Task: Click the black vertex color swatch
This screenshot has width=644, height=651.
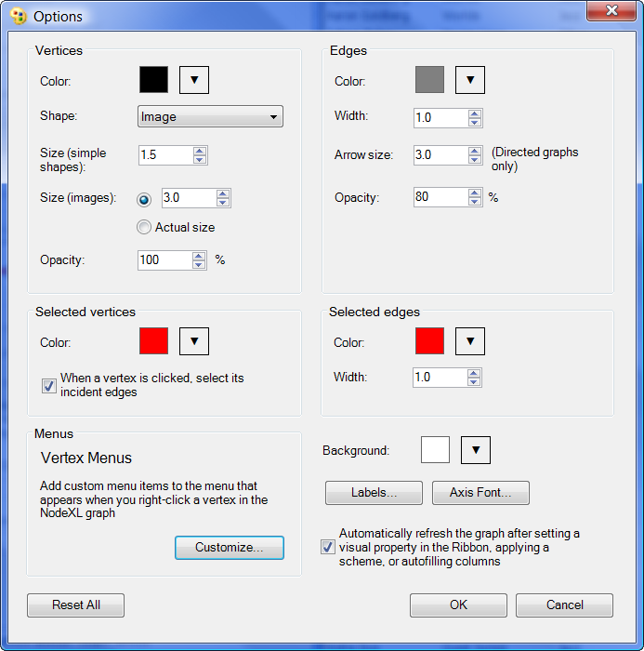Action: tap(153, 80)
